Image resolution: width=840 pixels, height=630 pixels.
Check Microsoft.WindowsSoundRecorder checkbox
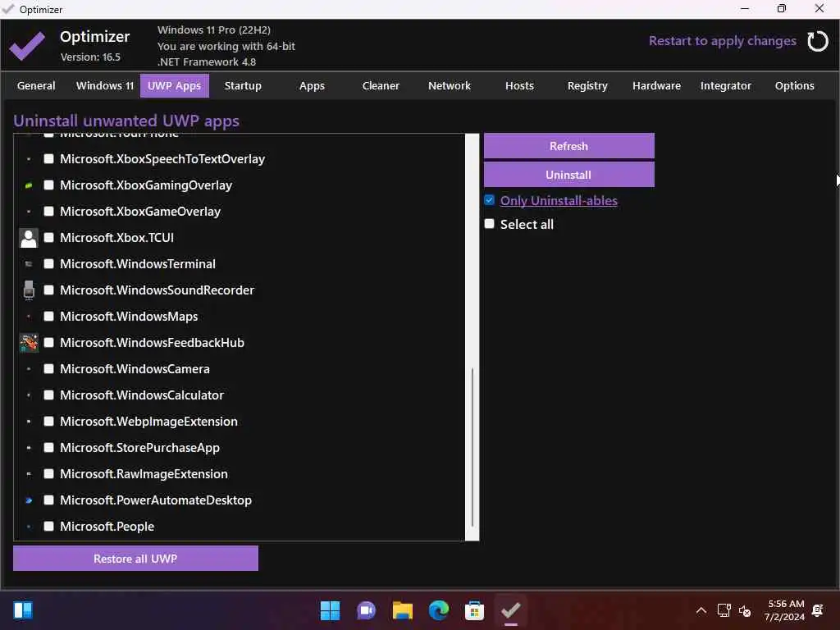[x=48, y=290]
